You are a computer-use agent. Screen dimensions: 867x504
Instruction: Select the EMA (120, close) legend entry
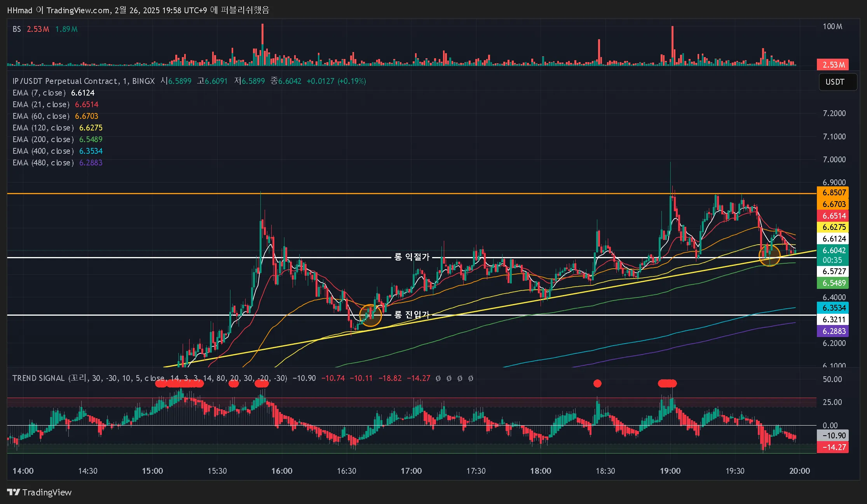coord(58,128)
